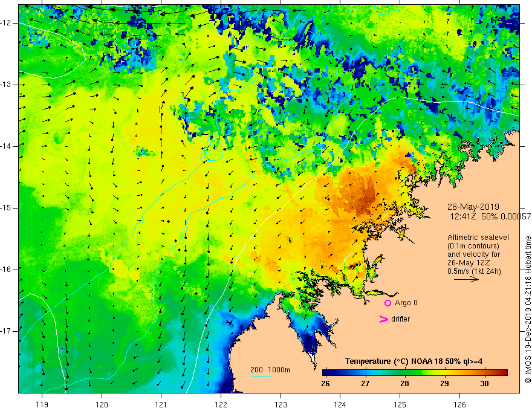The height and width of the screenshot is (411, 532).
Task: Click the 'drifter' legend label
Action: [x=400, y=319]
